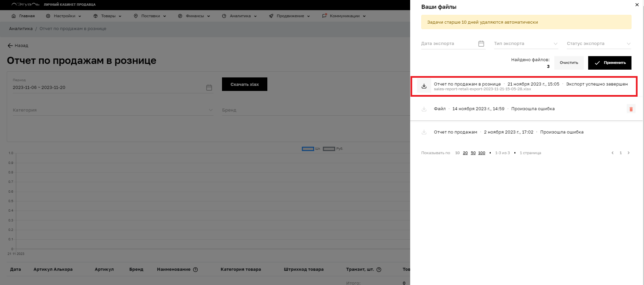Click the Назад link
Screen dimensions: 644x285
(21, 46)
